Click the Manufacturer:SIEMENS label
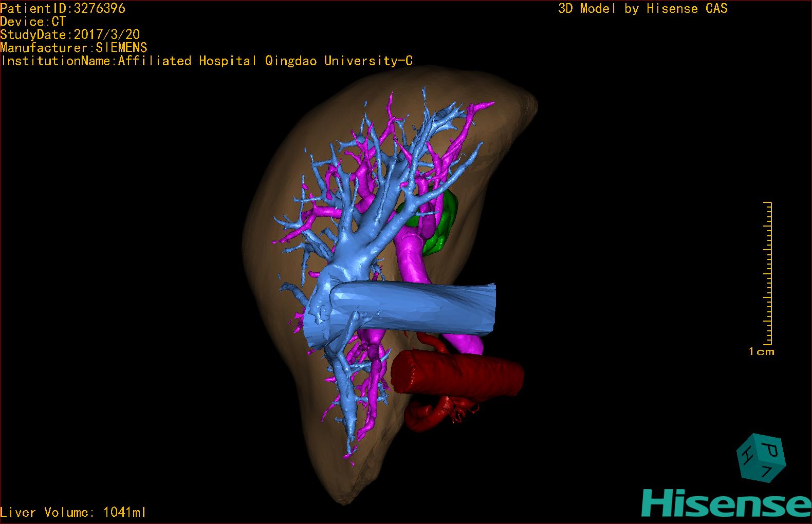The image size is (812, 524). pyautogui.click(x=73, y=48)
